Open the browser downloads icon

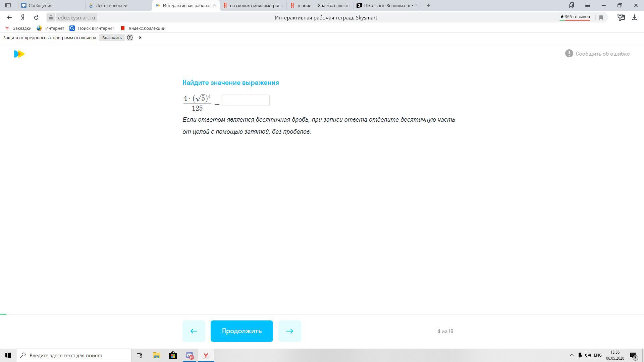click(x=634, y=17)
